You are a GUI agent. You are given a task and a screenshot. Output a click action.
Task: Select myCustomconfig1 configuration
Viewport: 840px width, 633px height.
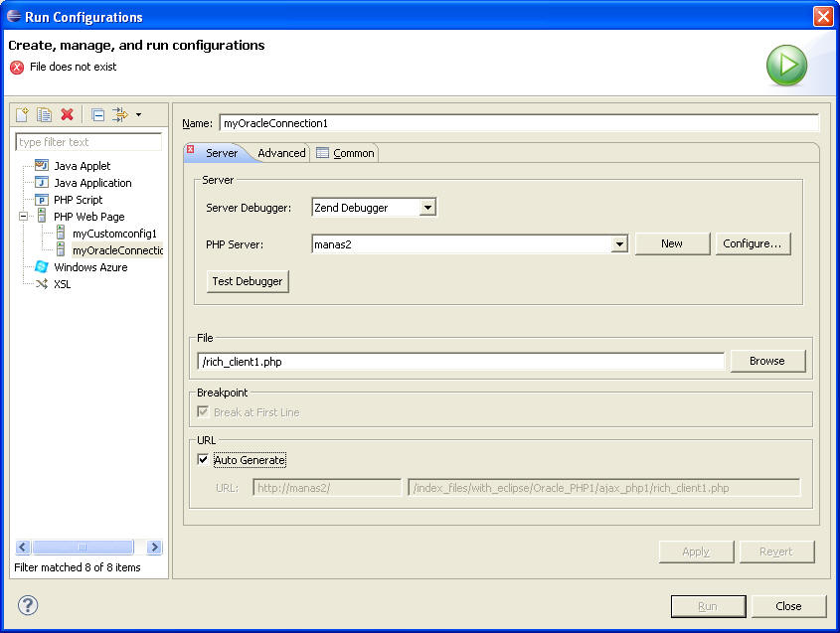(x=114, y=234)
